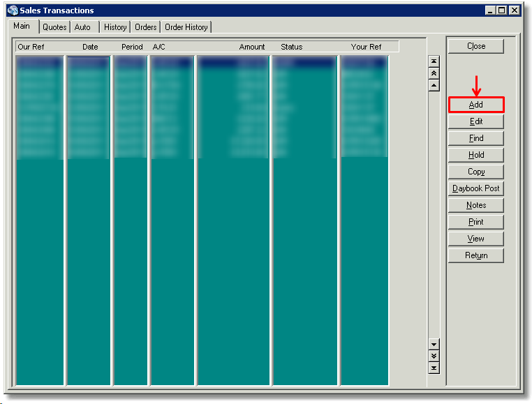Viewport: 532px width, 404px height.
Task: Click the Status column header
Action: pyautogui.click(x=291, y=47)
